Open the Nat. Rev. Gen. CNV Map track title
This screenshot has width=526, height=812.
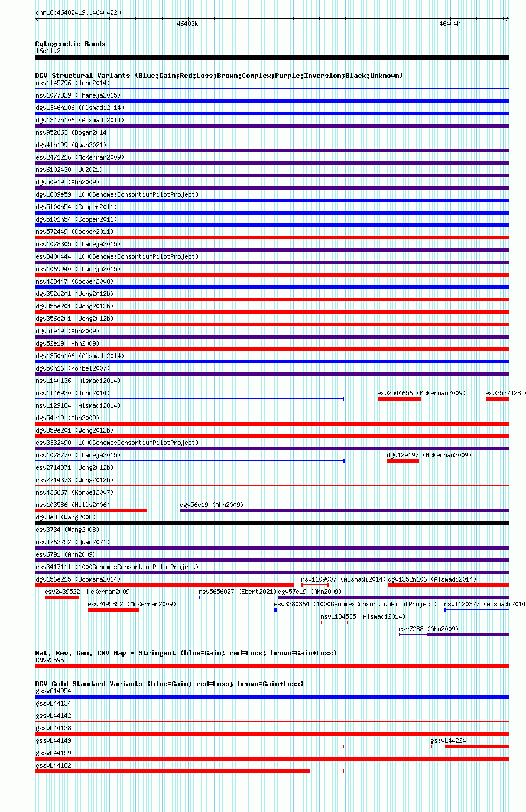pyautogui.click(x=186, y=653)
